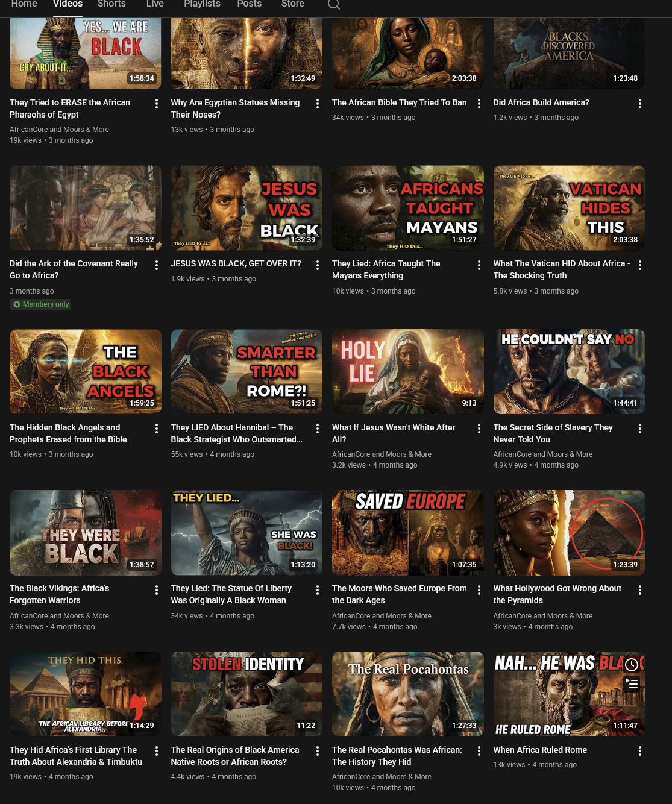The width and height of the screenshot is (672, 804).
Task: Play the 'Smarter Than Rome?!' thumbnail
Action: click(247, 371)
